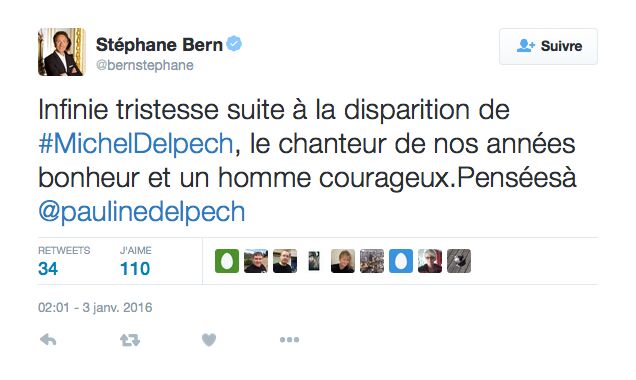Follow the account with the Suivre button

click(x=548, y=46)
